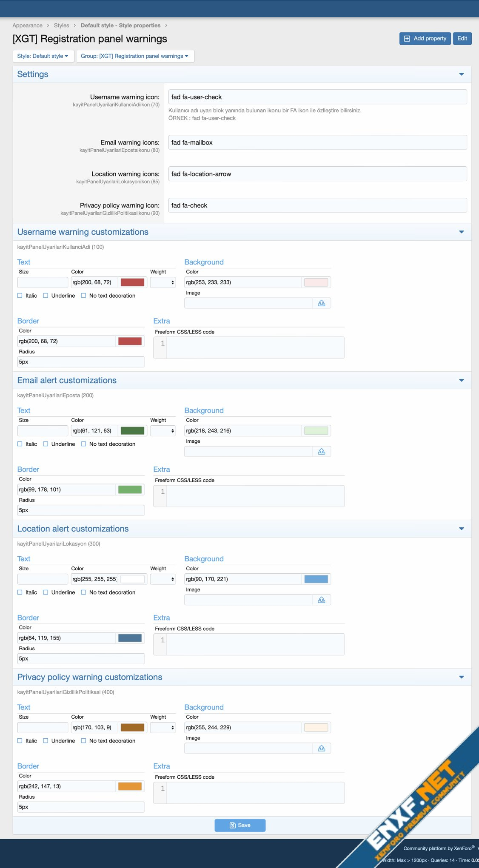Click the Username warning icon text field

[x=317, y=97]
